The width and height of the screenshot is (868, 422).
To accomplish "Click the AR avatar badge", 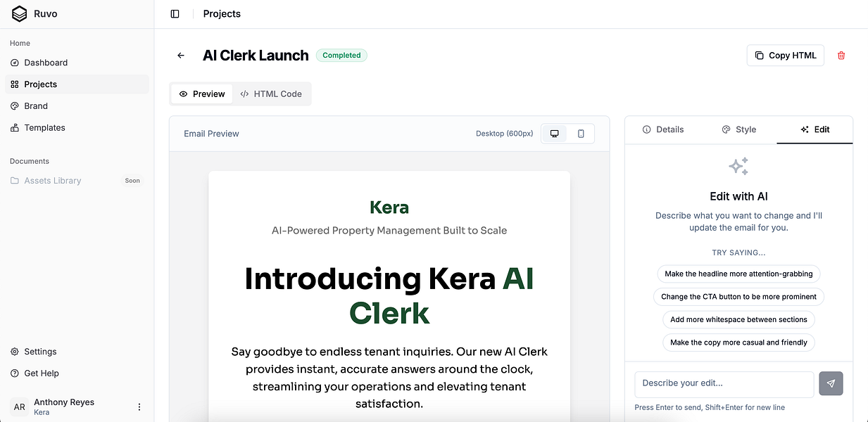I will click(20, 407).
